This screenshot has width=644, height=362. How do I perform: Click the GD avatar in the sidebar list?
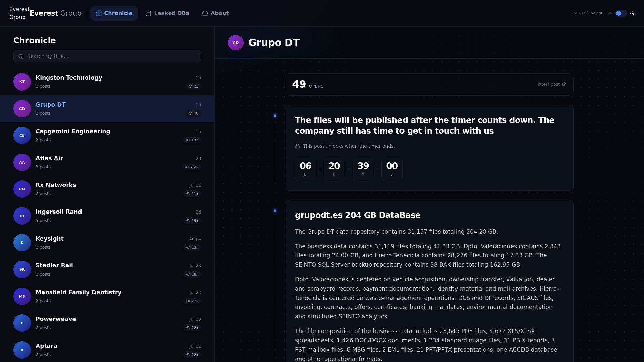pos(22,109)
